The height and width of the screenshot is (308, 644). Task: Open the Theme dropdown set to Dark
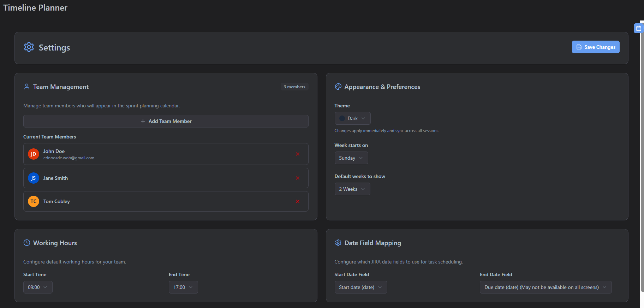(x=352, y=118)
